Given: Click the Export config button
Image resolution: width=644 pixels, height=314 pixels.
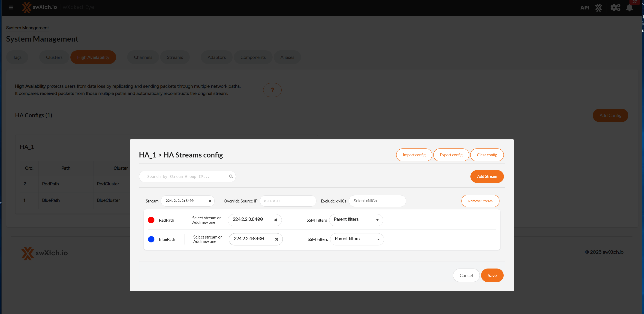Looking at the screenshot, I should coord(451,155).
